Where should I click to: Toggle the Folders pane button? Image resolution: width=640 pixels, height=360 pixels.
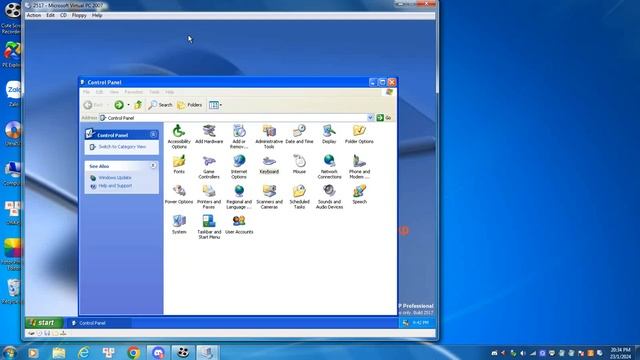[x=190, y=105]
